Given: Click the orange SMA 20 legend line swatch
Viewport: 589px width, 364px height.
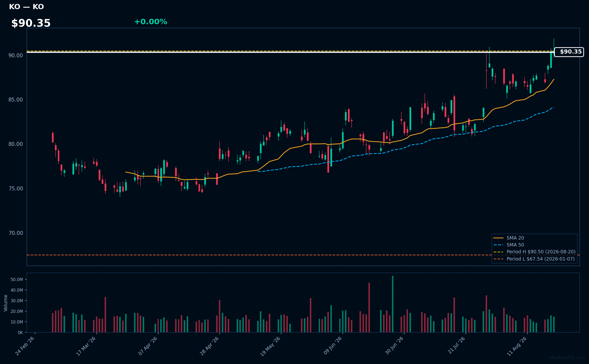Looking at the screenshot, I should pyautogui.click(x=498, y=238).
